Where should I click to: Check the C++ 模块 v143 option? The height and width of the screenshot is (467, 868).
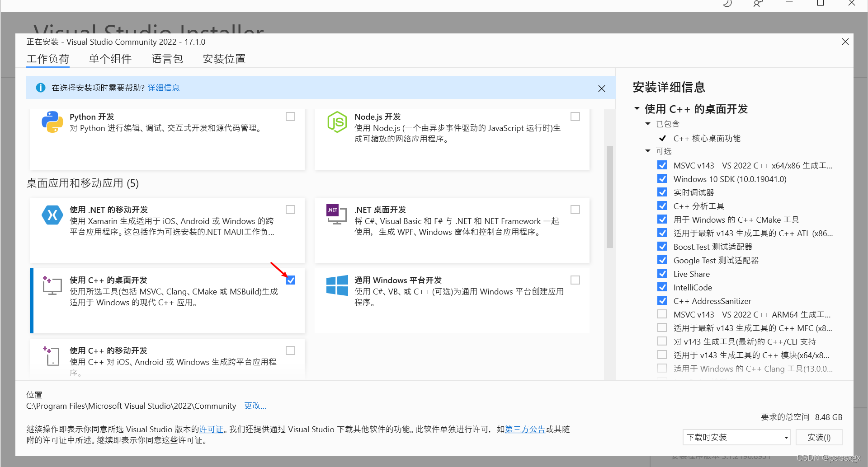coord(662,355)
